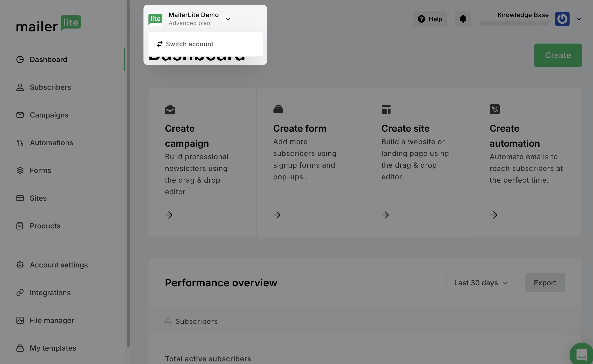Click the Forms layers icon
593x364 pixels.
click(20, 170)
